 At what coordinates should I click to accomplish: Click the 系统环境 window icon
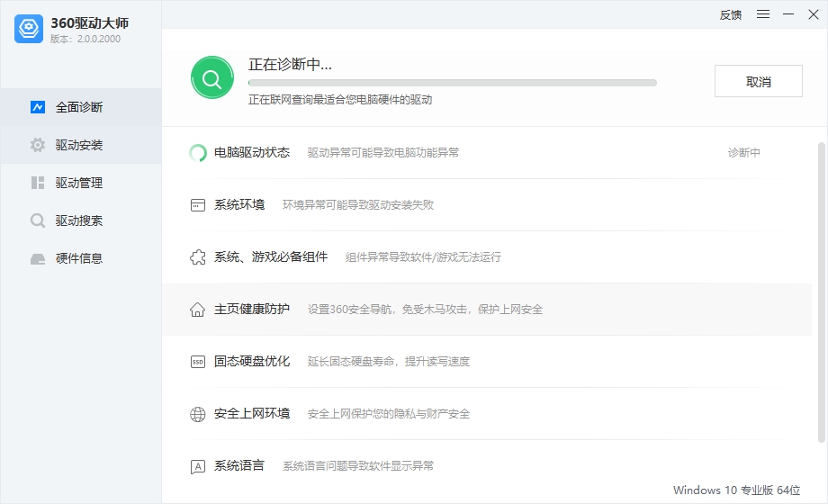point(198,205)
